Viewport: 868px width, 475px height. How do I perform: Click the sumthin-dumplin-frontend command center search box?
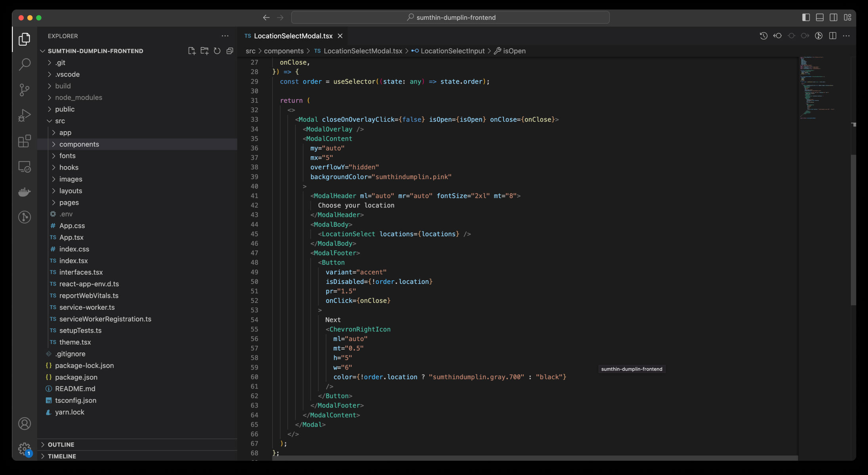(450, 17)
